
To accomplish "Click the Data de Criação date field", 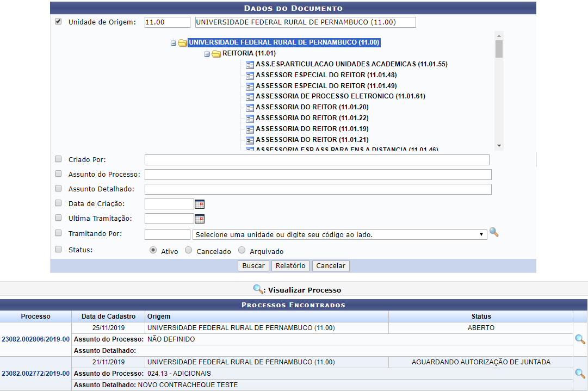I will [169, 204].
